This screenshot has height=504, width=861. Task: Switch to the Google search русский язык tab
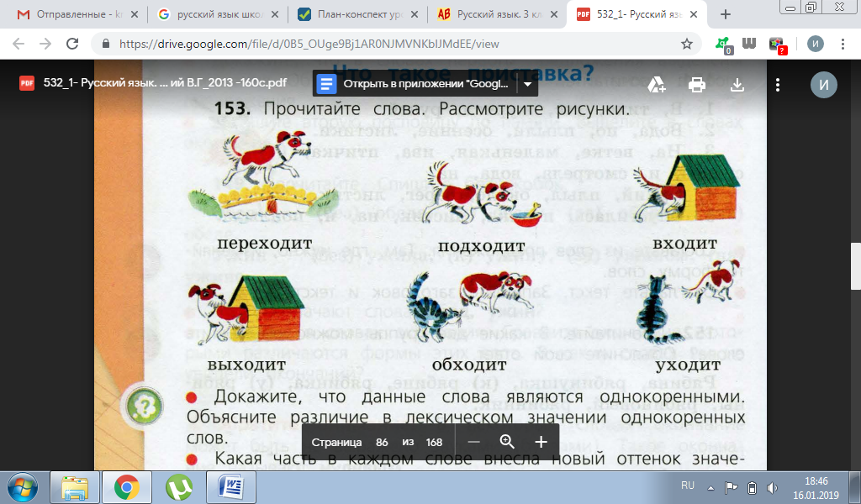[x=217, y=15]
